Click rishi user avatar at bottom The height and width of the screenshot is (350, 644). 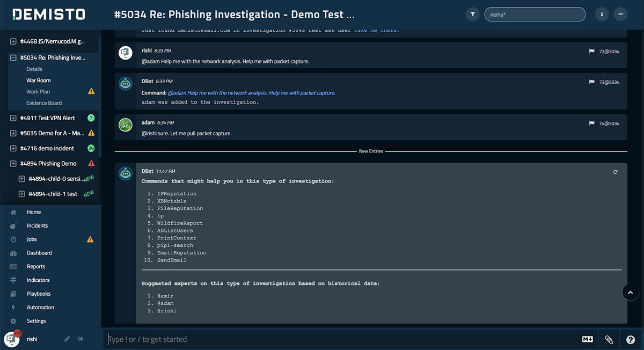[x=11, y=339]
